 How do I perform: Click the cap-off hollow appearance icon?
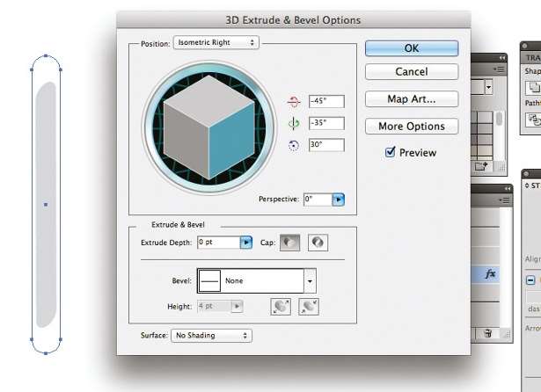(x=317, y=243)
